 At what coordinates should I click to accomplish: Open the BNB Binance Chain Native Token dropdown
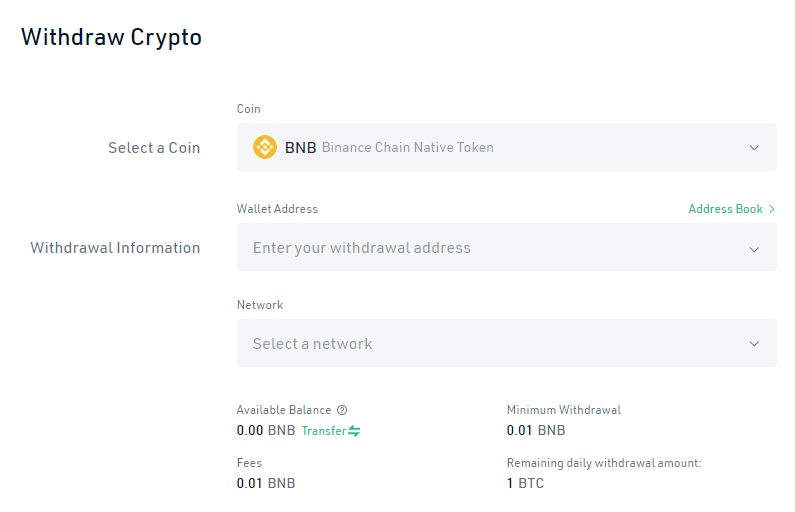507,147
